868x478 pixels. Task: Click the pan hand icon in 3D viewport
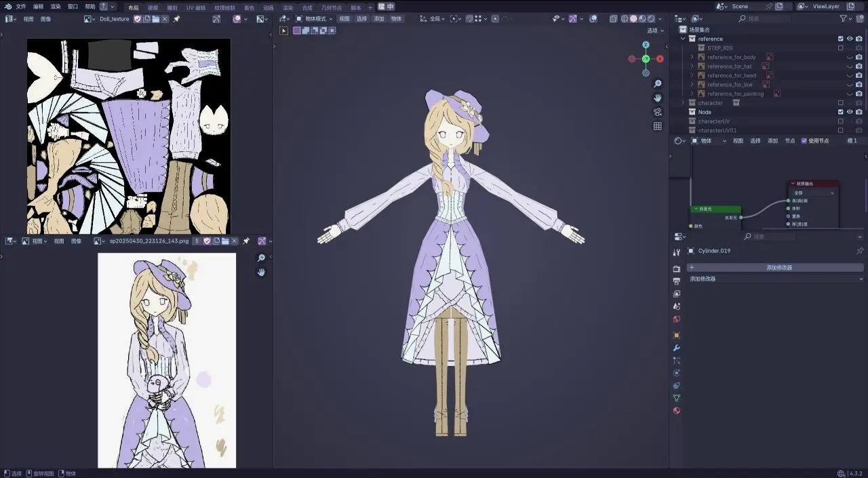click(657, 98)
